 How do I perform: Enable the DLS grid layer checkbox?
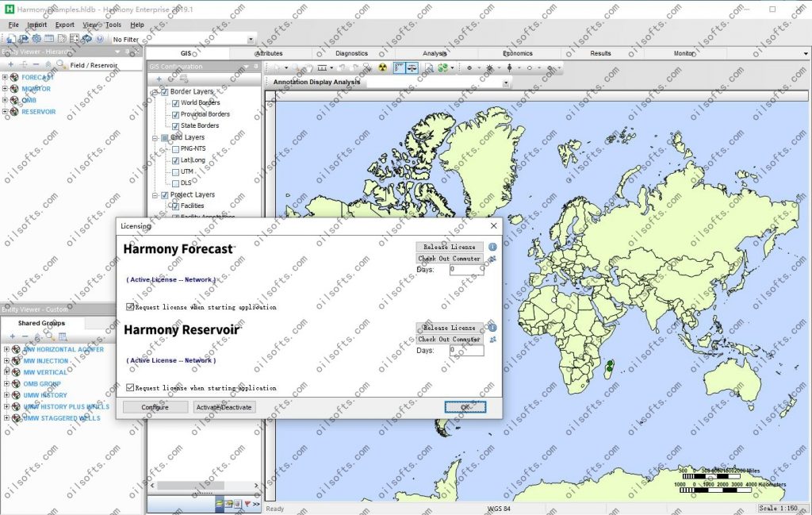coord(175,183)
